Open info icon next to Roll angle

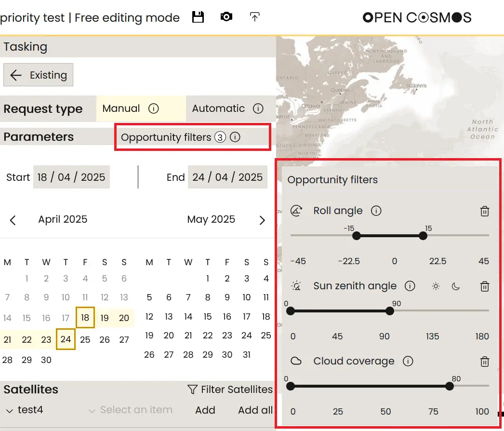coord(376,211)
